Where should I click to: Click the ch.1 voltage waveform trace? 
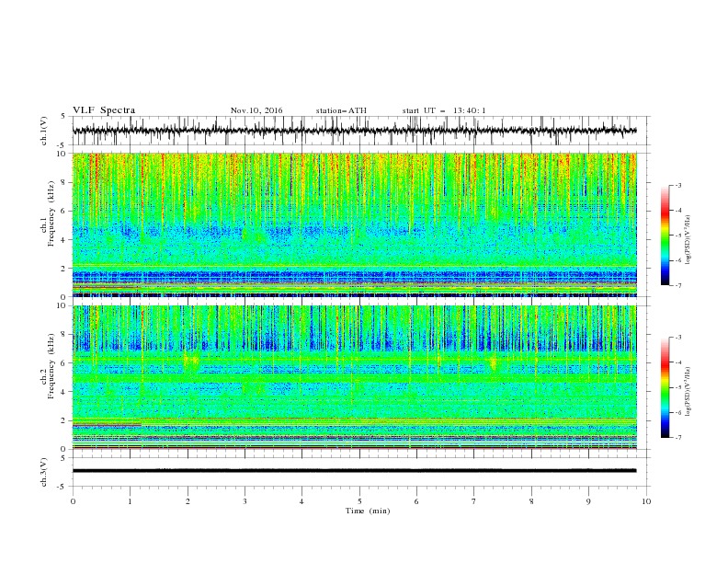click(x=354, y=131)
